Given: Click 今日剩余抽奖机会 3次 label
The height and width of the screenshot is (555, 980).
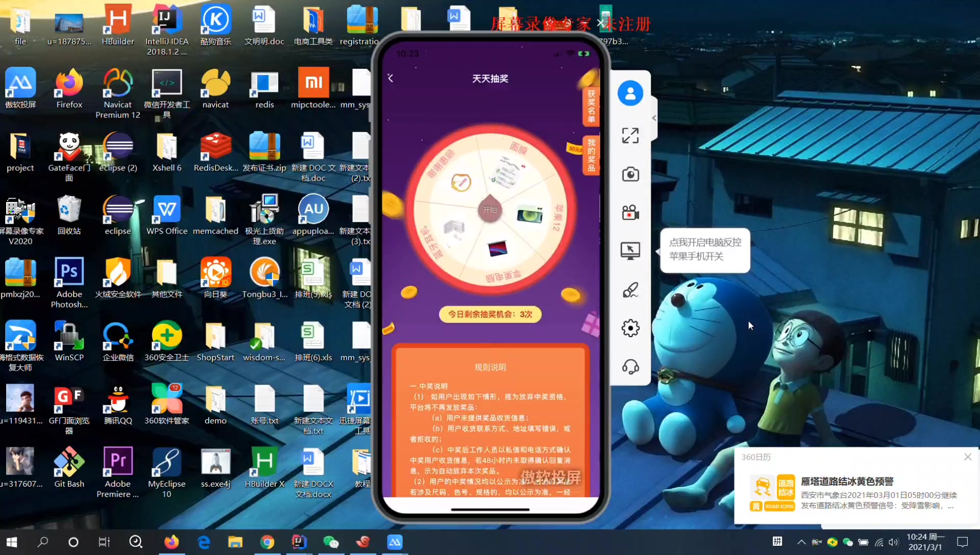Looking at the screenshot, I should click(490, 314).
